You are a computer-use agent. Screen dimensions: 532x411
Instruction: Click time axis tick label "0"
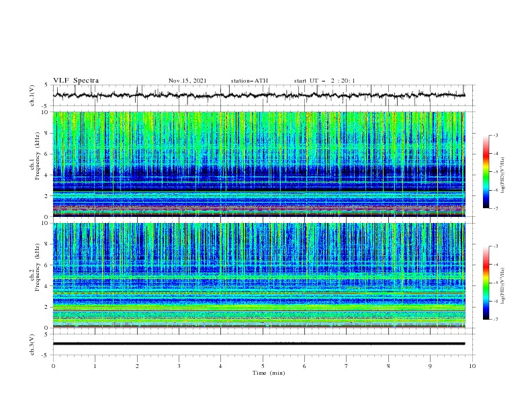pos(53,366)
